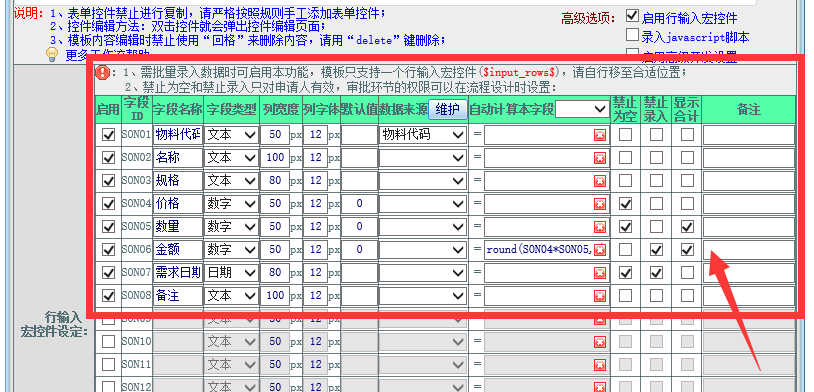This screenshot has height=392, width=814.
Task: Click the 备注 input for the 金额 row
Action: coord(749,250)
